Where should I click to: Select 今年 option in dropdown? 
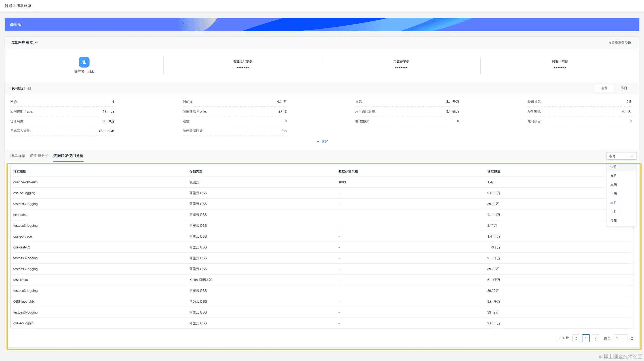tap(613, 221)
